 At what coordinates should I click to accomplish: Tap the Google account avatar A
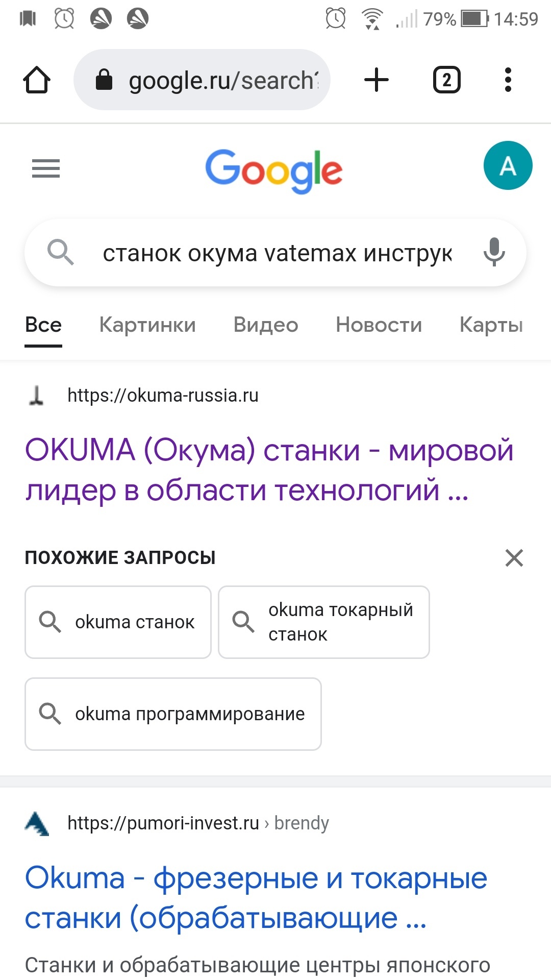(508, 166)
